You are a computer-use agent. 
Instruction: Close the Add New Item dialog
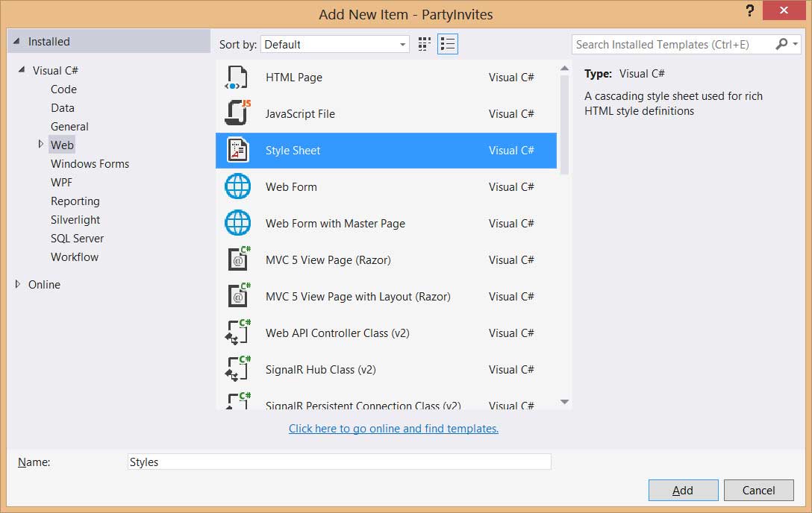coord(784,10)
